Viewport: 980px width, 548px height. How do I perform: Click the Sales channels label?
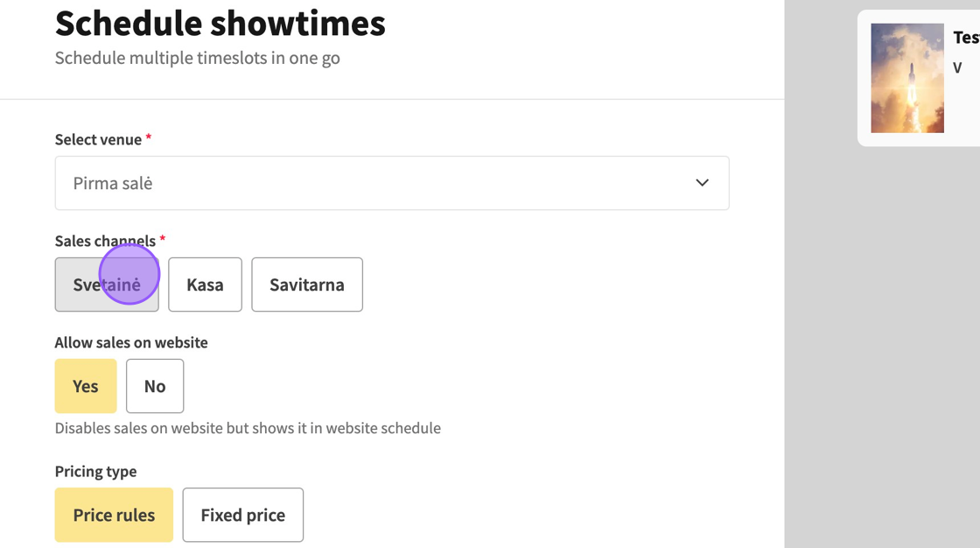105,241
